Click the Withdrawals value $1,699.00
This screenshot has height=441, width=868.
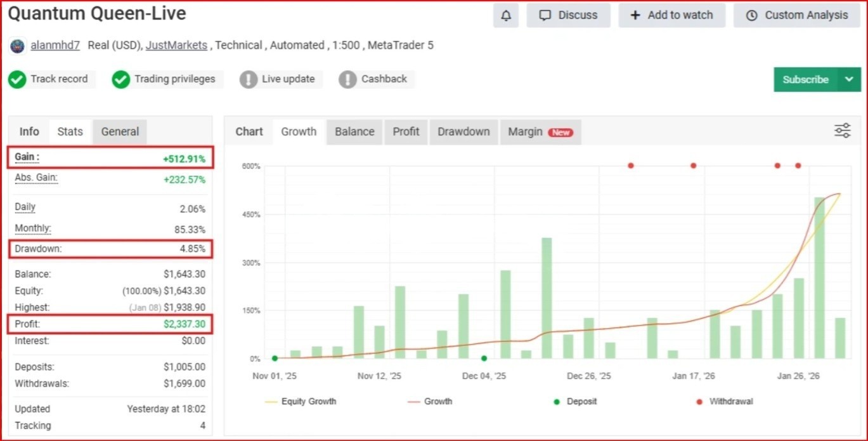[185, 384]
